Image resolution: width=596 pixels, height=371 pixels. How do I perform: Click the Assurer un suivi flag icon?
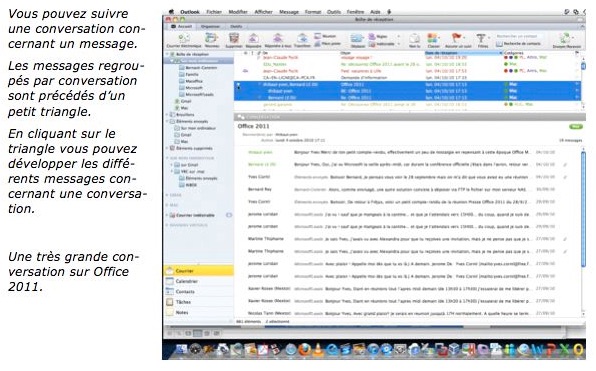[456, 38]
